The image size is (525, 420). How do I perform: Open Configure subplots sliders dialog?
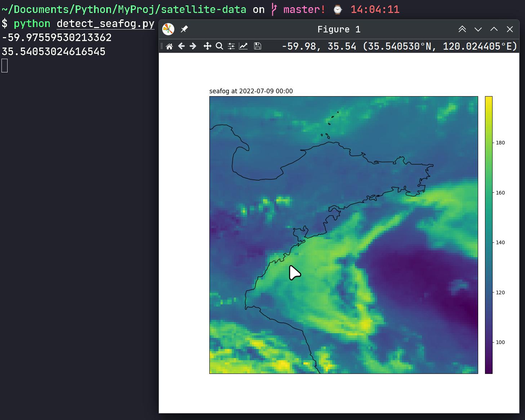231,46
